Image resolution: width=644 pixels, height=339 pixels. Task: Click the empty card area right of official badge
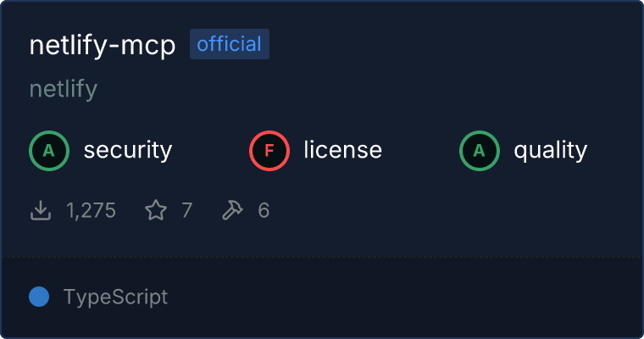[452, 44]
